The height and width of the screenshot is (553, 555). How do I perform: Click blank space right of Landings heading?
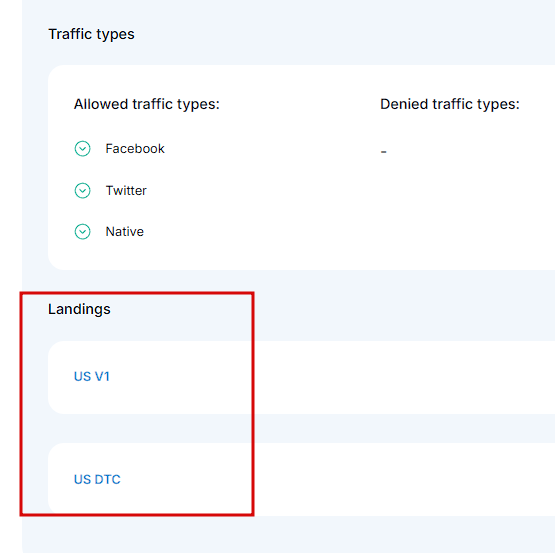[x=389, y=309]
